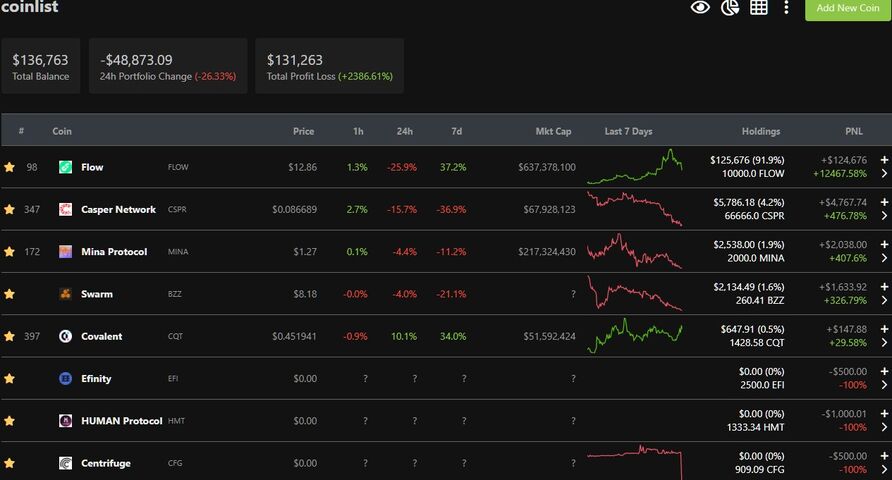Add a transaction with Centrifuge's plus icon
Screen dimensions: 892x480
click(x=884, y=456)
